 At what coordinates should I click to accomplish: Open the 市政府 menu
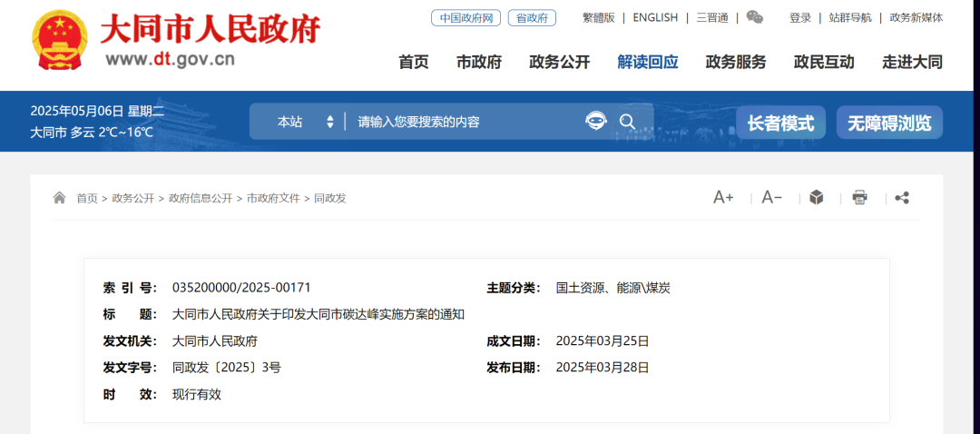click(479, 62)
